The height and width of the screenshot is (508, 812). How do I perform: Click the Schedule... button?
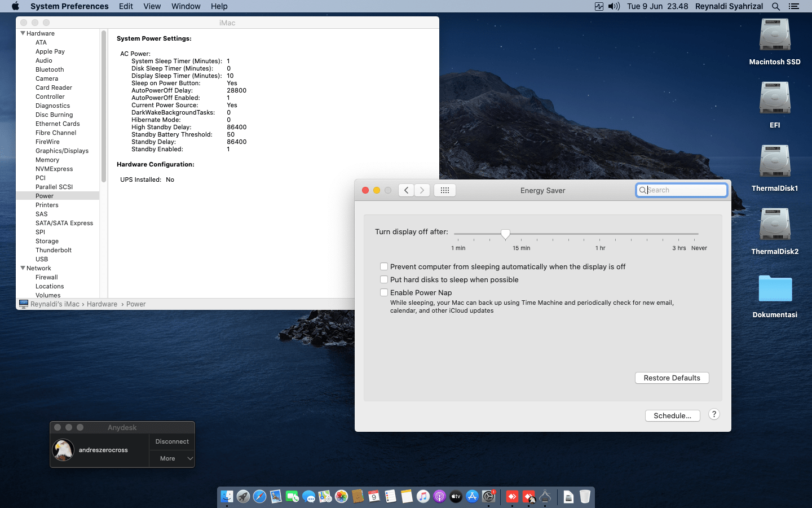click(x=673, y=415)
